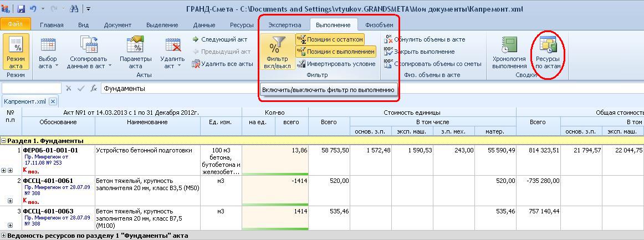Switch to the Данные tab
Image resolution: width=644 pixels, height=240 pixels.
coord(204,25)
